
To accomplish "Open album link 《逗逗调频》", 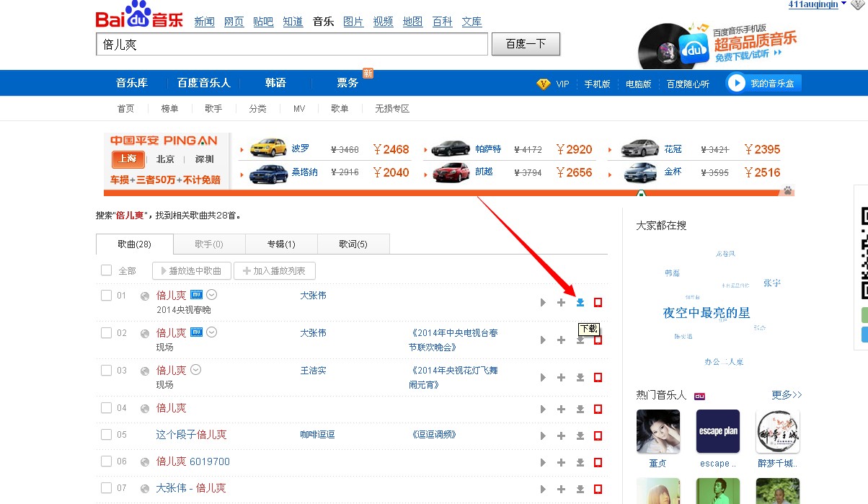I will coord(433,435).
